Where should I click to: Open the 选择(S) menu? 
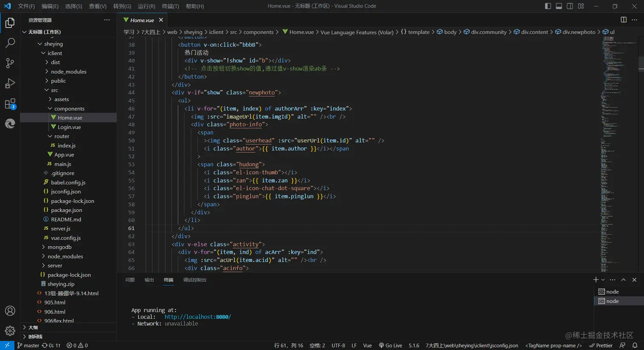click(74, 6)
